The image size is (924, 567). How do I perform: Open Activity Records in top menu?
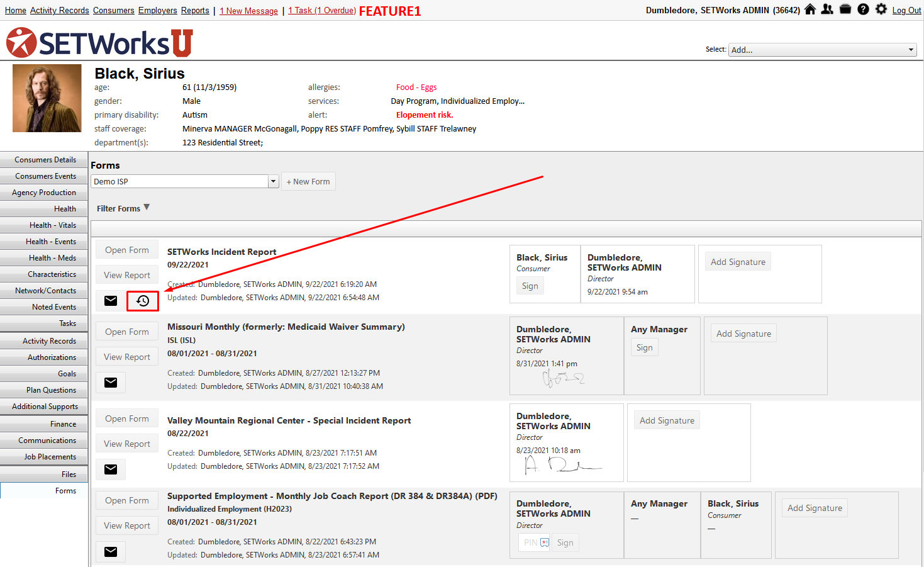pos(60,11)
